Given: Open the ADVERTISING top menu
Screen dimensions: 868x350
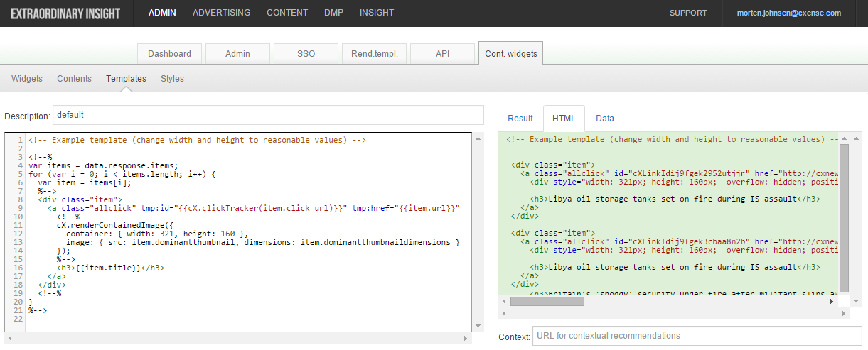Looking at the screenshot, I should pyautogui.click(x=221, y=13).
